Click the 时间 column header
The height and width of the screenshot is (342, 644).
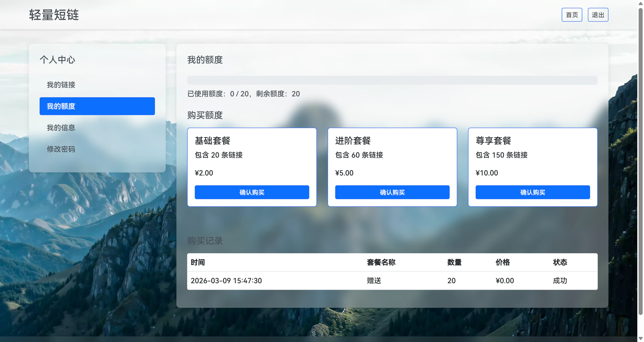tap(197, 262)
